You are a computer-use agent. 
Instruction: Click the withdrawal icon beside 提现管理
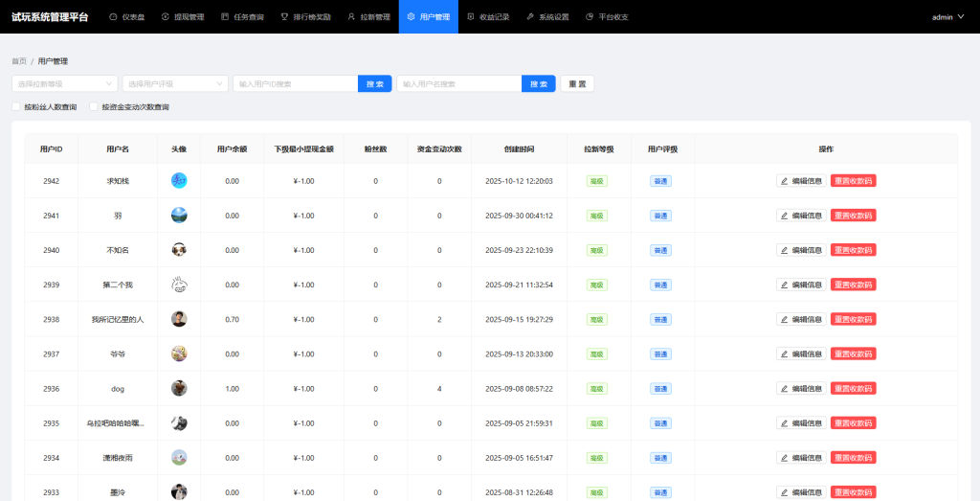point(166,17)
